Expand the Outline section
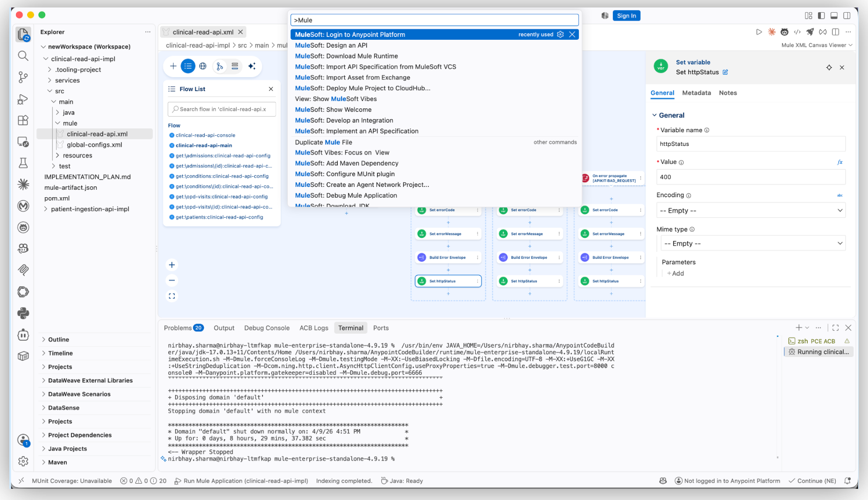This screenshot has height=500, width=868. (x=43, y=340)
